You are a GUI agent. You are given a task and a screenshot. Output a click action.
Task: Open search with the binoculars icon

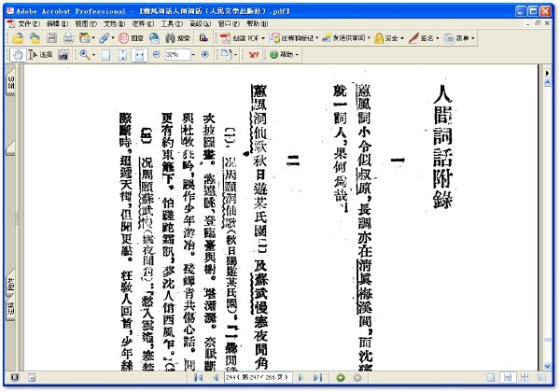[178, 38]
